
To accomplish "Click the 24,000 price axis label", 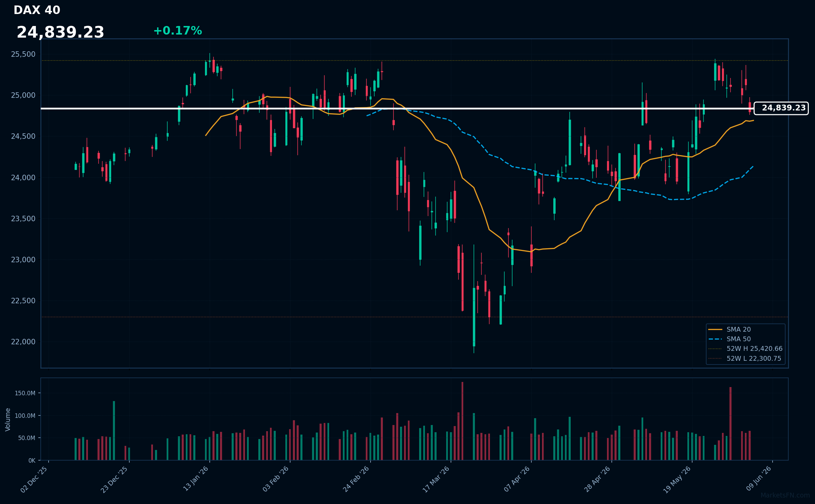I will [x=23, y=177].
